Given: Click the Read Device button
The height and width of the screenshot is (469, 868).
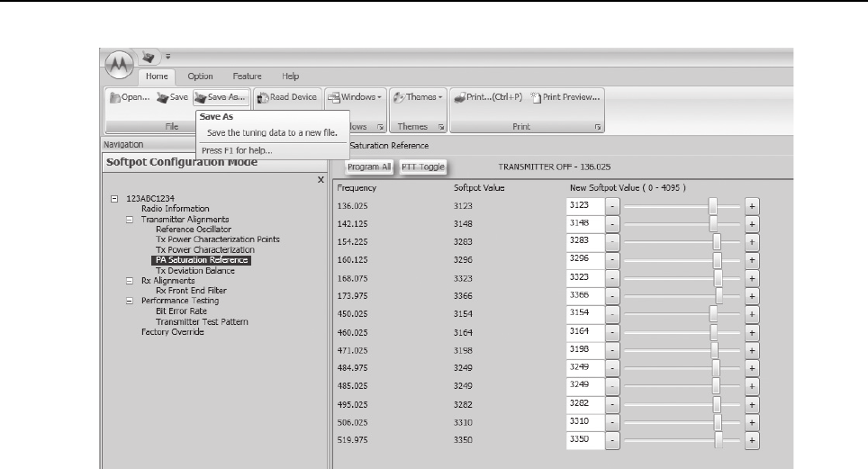Looking at the screenshot, I should 286,97.
